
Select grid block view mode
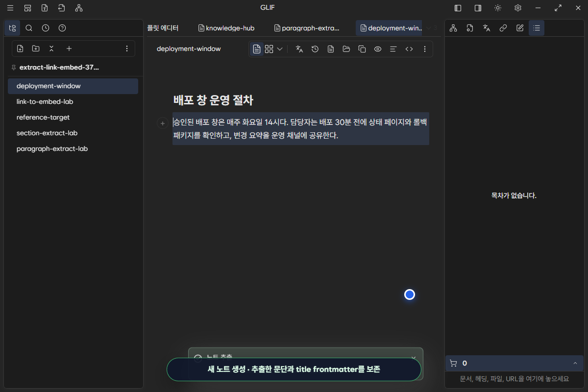click(x=269, y=49)
